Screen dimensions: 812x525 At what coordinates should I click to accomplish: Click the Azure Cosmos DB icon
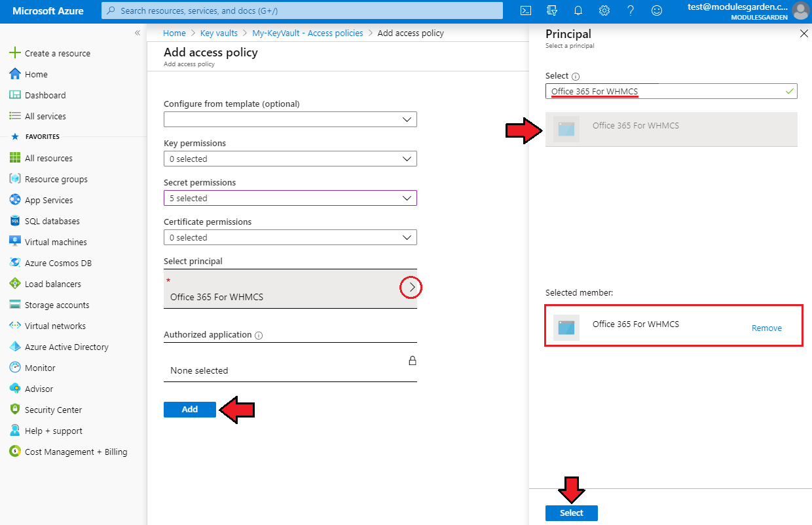click(x=15, y=263)
